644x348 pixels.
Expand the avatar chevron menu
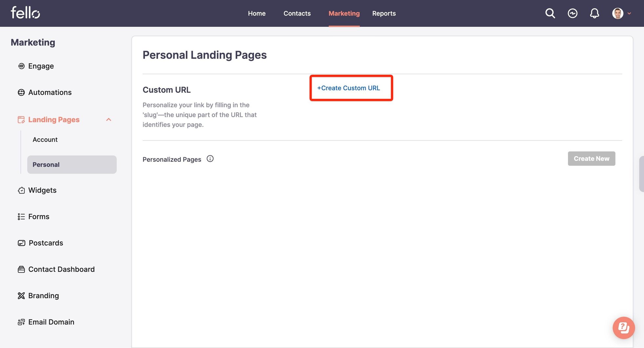pos(630,13)
